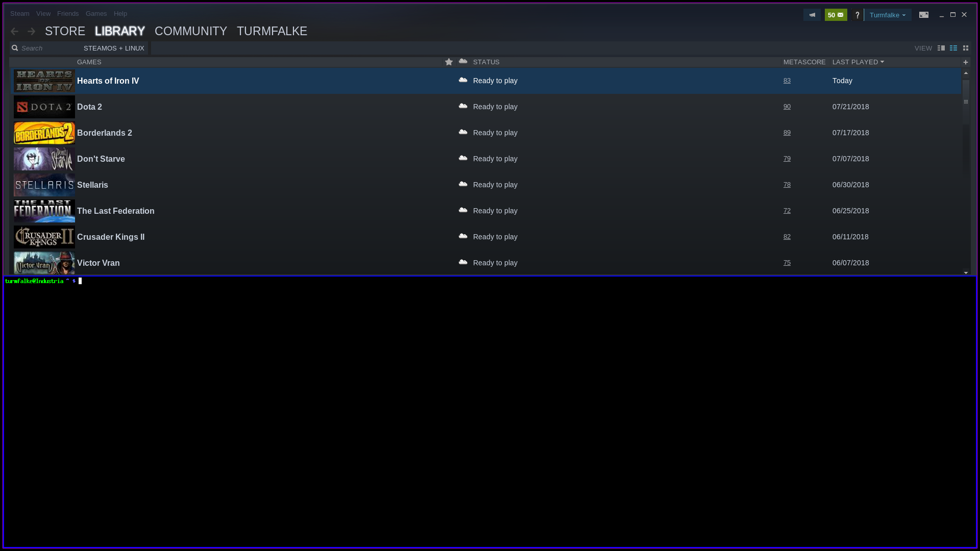Open metascore 82 link for Crusader Kings II
980x551 pixels.
[x=787, y=237]
